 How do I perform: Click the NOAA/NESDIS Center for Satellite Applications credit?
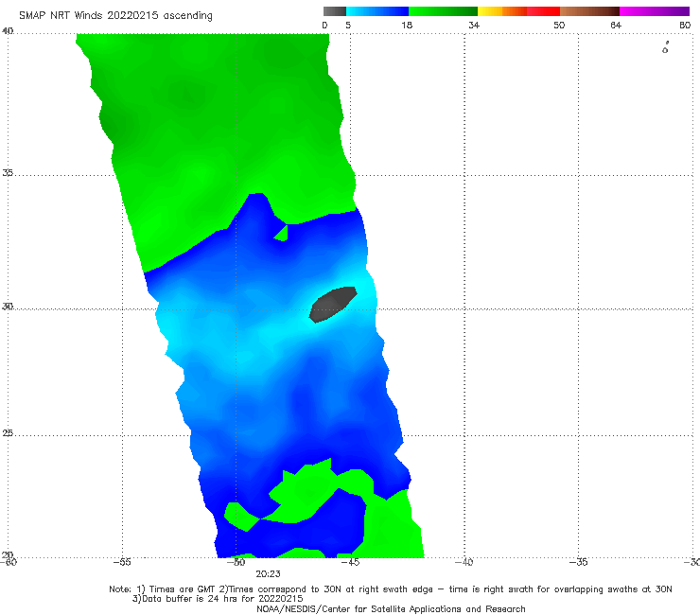391,609
